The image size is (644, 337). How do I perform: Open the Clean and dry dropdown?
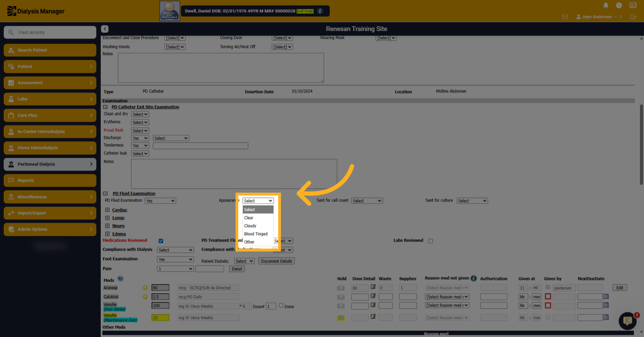pyautogui.click(x=140, y=114)
